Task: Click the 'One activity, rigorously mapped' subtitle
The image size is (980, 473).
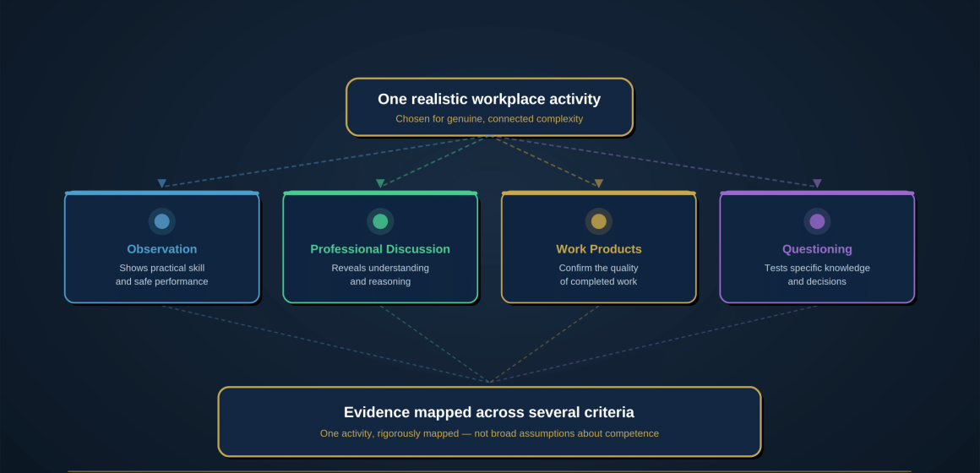Action: pyautogui.click(x=489, y=433)
